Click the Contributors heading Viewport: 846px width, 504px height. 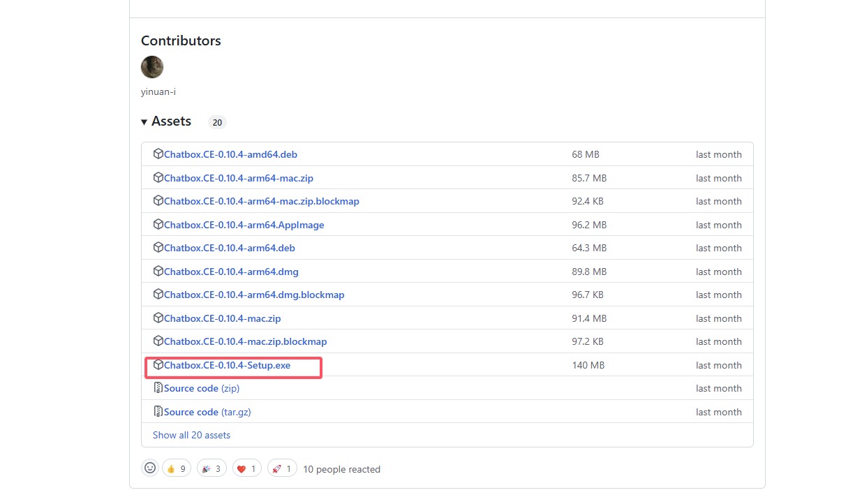point(181,40)
